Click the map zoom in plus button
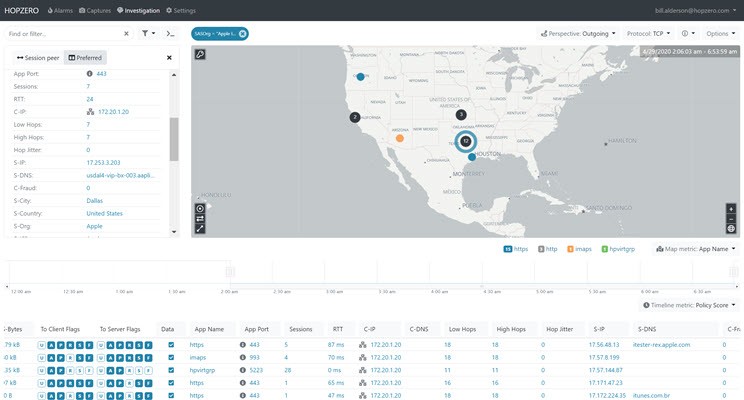Screen dimensions: 744x400 [731, 208]
